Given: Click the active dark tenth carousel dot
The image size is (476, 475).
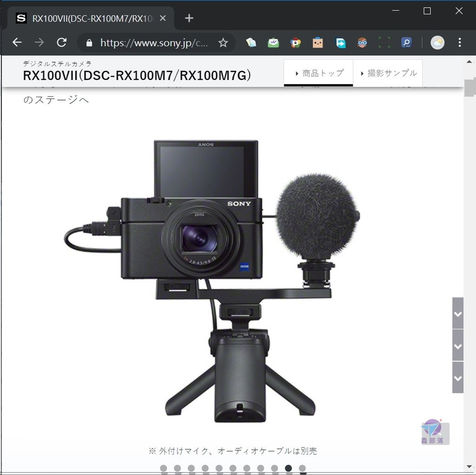Looking at the screenshot, I should (288, 468).
